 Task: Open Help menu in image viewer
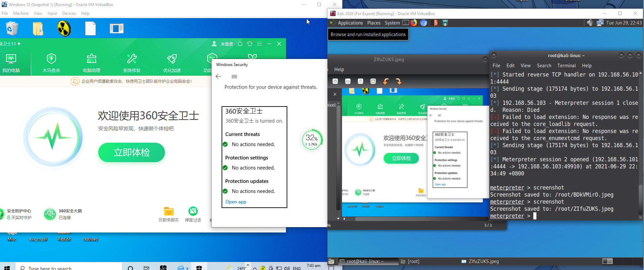point(339,69)
